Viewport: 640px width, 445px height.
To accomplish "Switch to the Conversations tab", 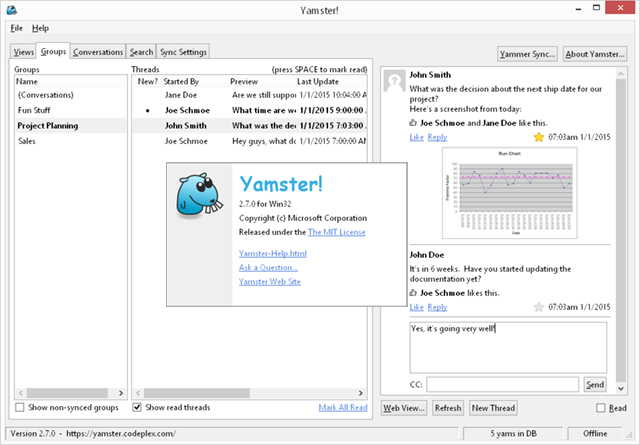I will pyautogui.click(x=98, y=52).
